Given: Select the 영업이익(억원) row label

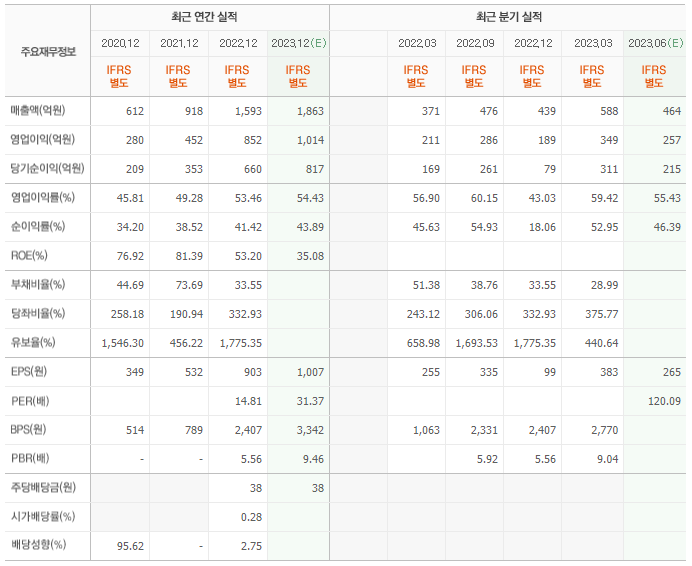Looking at the screenshot, I should click(42, 140).
